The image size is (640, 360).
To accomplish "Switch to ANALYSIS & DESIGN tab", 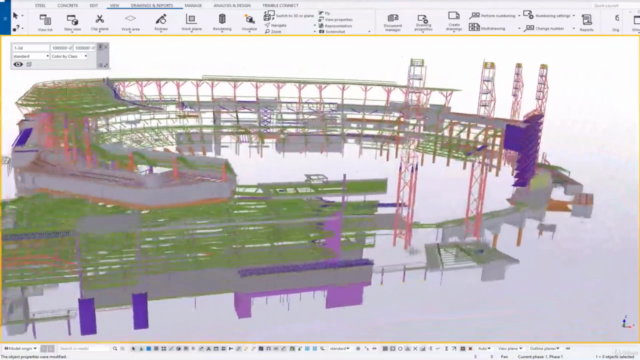I will click(x=232, y=5).
